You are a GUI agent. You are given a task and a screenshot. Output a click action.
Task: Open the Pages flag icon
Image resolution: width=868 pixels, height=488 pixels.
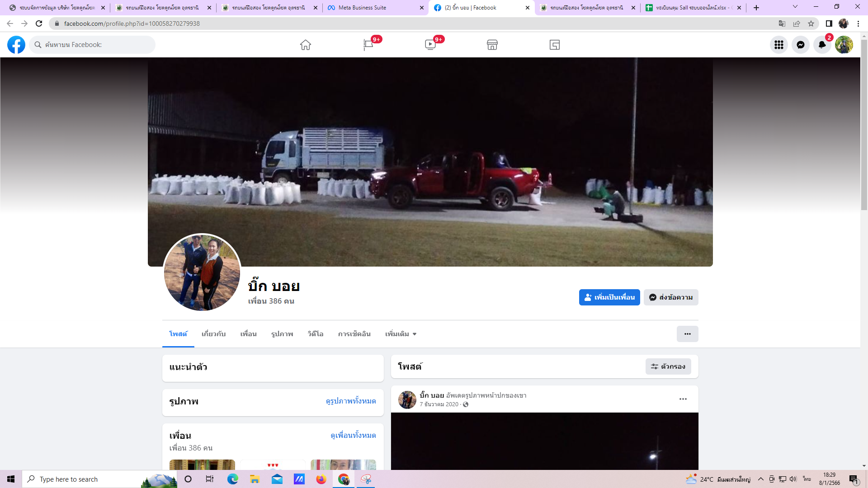click(368, 45)
